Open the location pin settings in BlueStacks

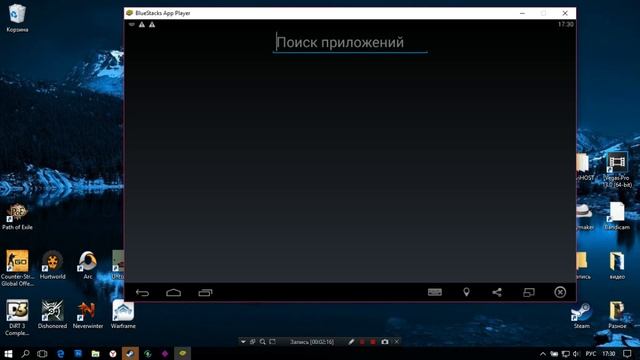466,292
